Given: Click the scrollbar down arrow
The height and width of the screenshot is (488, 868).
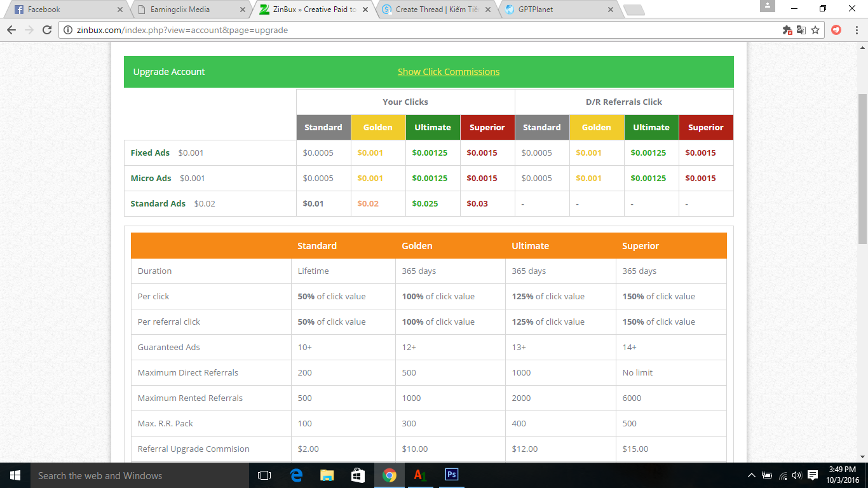Looking at the screenshot, I should [862, 456].
